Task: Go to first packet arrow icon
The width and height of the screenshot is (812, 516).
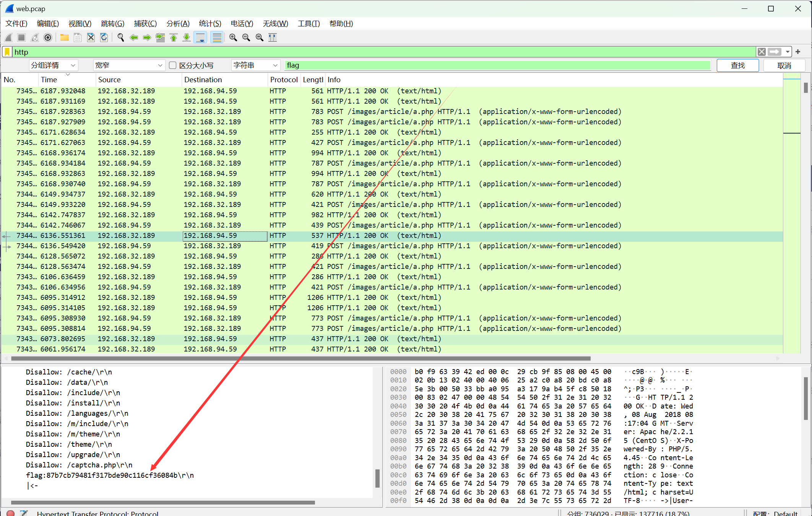Action: click(x=174, y=37)
